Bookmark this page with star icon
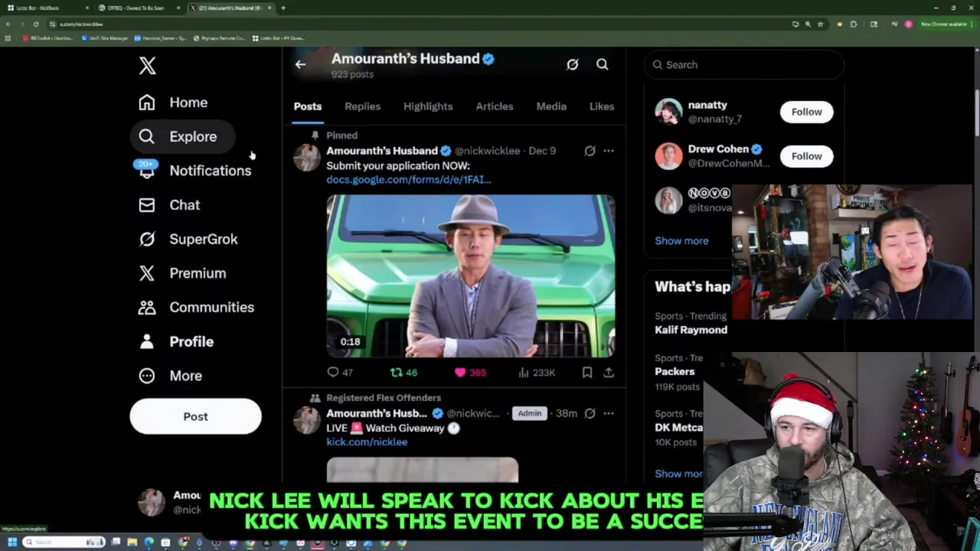 tap(820, 24)
